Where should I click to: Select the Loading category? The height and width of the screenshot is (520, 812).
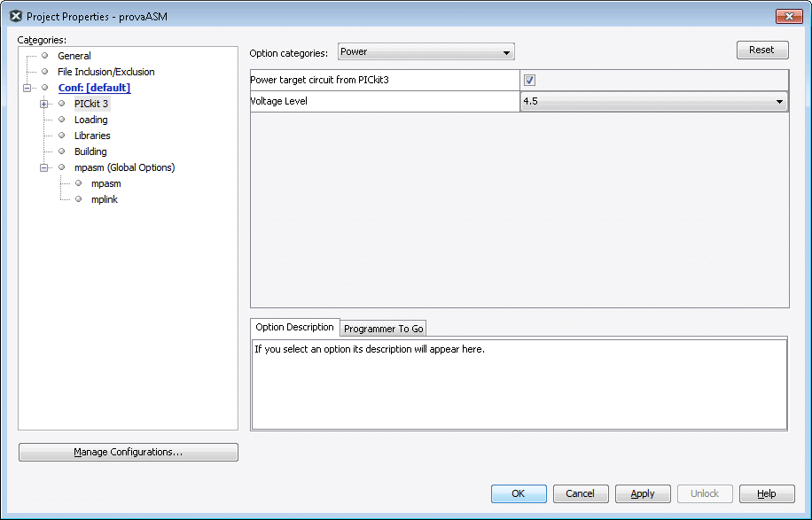tap(90, 120)
